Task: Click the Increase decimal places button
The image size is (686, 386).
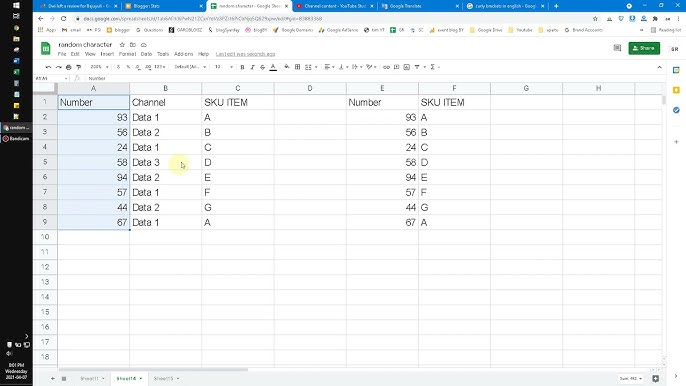Action: pos(148,67)
